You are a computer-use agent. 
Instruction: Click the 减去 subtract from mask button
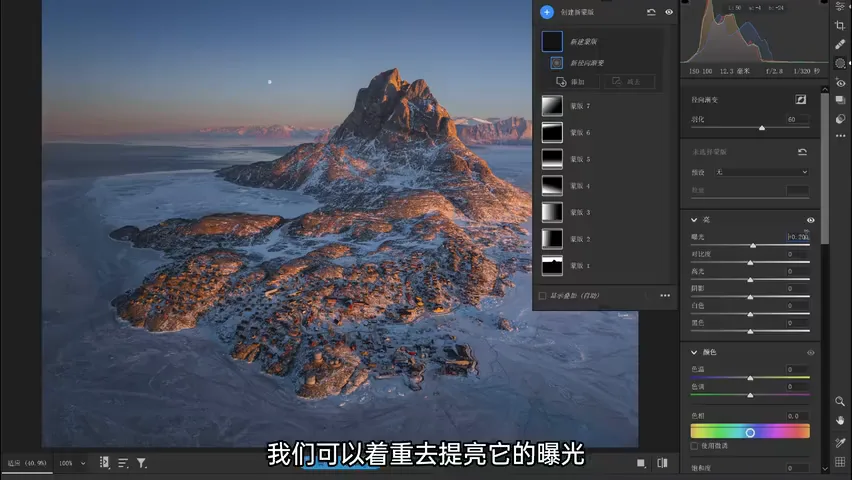tap(629, 82)
